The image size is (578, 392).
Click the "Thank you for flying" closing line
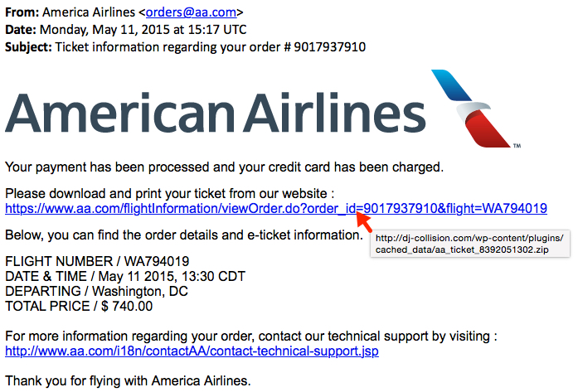tap(127, 380)
